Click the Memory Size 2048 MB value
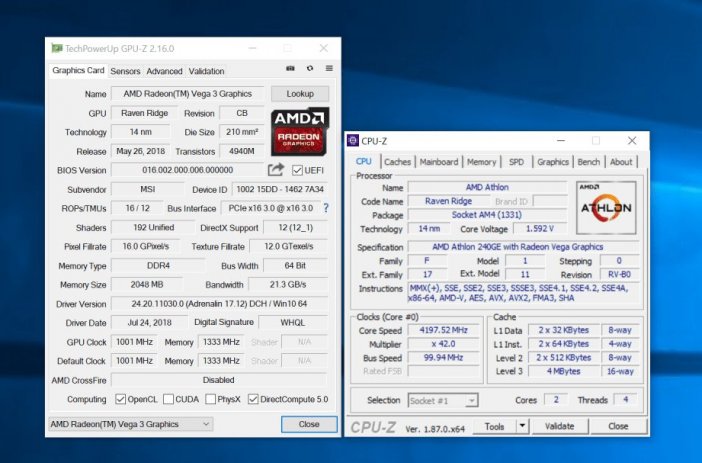 tap(147, 284)
